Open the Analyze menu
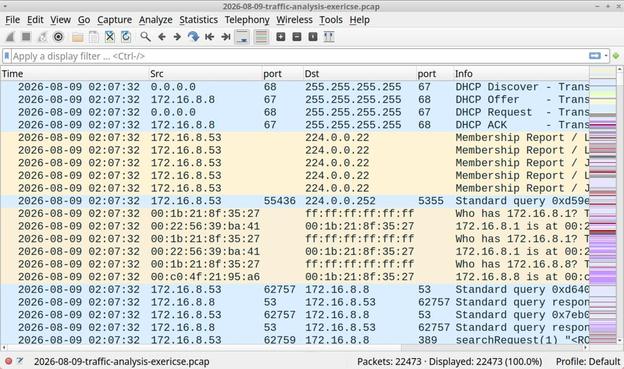The image size is (624, 369). [x=156, y=20]
